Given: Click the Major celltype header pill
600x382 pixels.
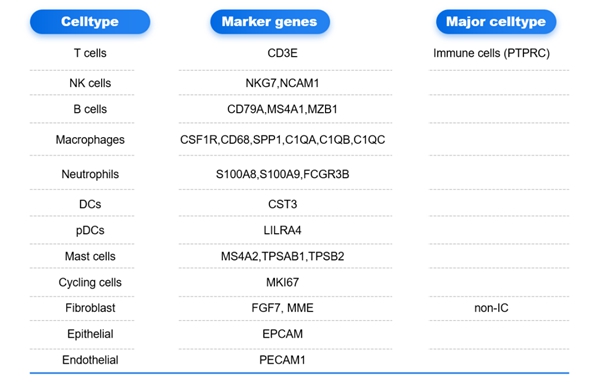Looking at the screenshot, I should point(496,22).
